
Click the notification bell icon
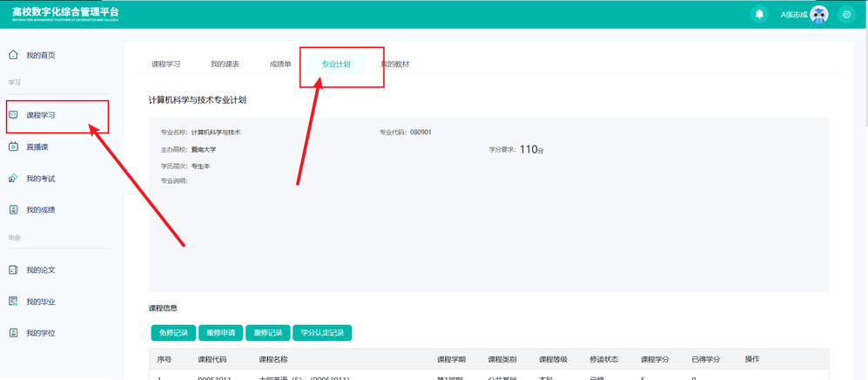click(760, 14)
